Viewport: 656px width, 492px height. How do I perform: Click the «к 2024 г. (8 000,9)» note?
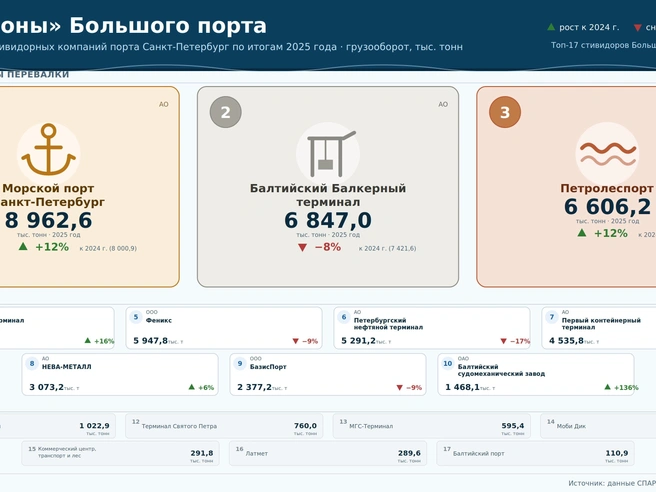(x=108, y=248)
